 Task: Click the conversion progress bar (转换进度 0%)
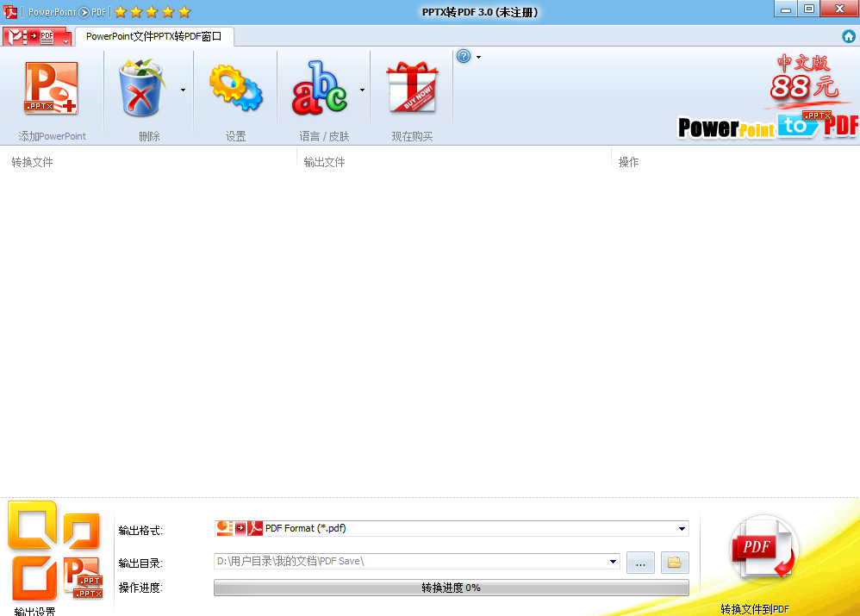click(x=451, y=588)
